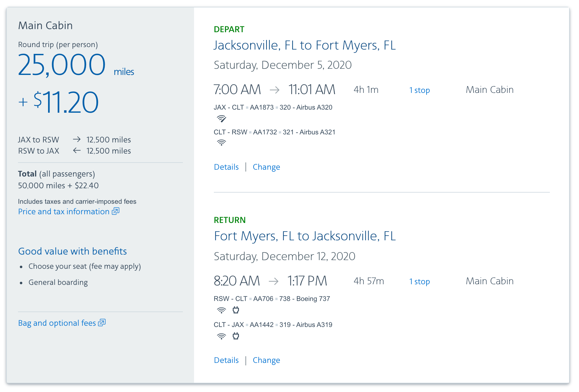Open Details for the departing flight
Screen dimensions: 579x392
226,167
